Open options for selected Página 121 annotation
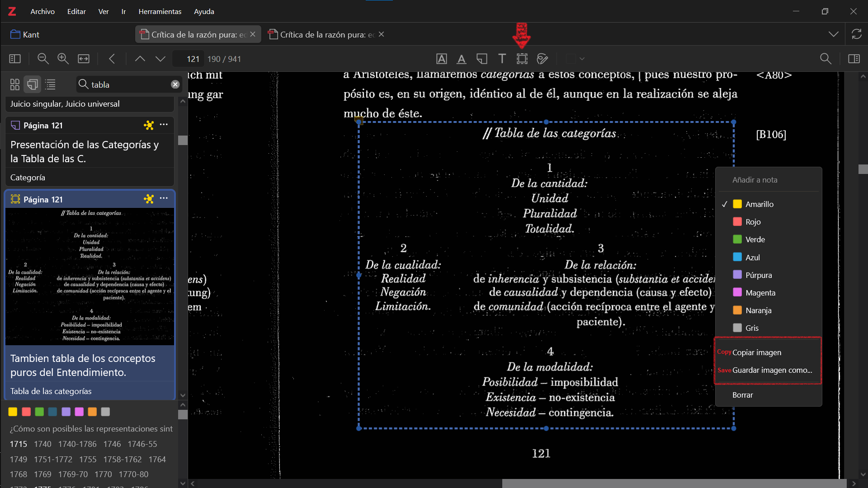Screen dimensions: 868x488 coord(164,199)
